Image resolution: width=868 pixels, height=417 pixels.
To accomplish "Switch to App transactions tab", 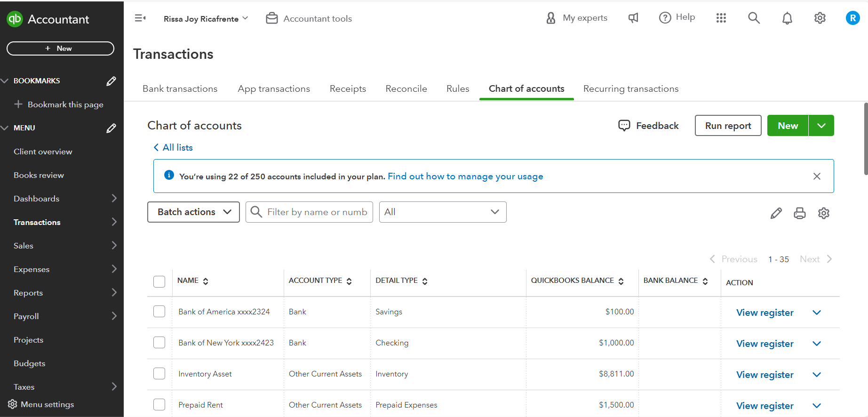I will tap(274, 88).
